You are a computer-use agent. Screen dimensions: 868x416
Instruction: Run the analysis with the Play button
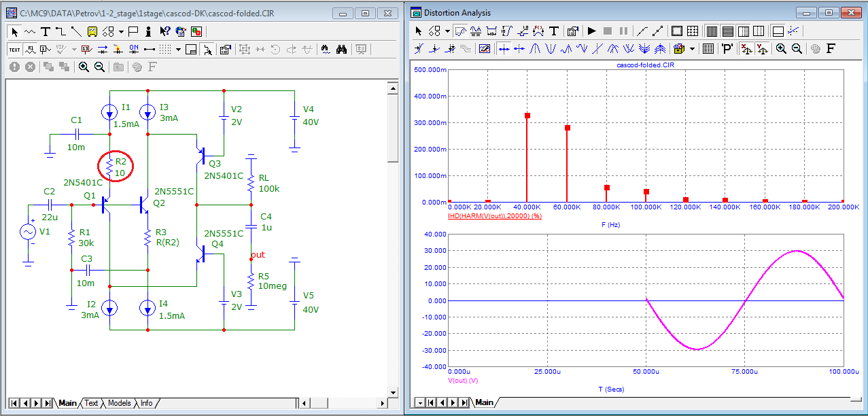(591, 31)
